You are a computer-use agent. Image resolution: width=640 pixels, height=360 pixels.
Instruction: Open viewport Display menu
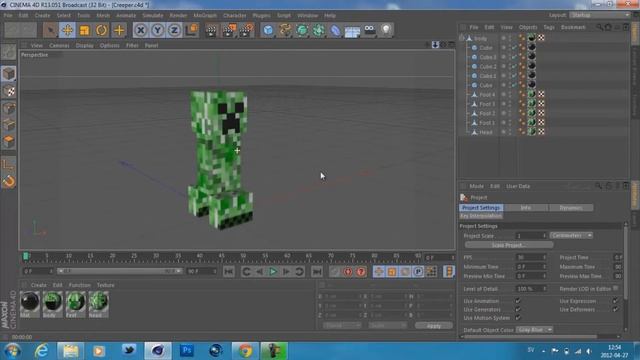pos(85,46)
